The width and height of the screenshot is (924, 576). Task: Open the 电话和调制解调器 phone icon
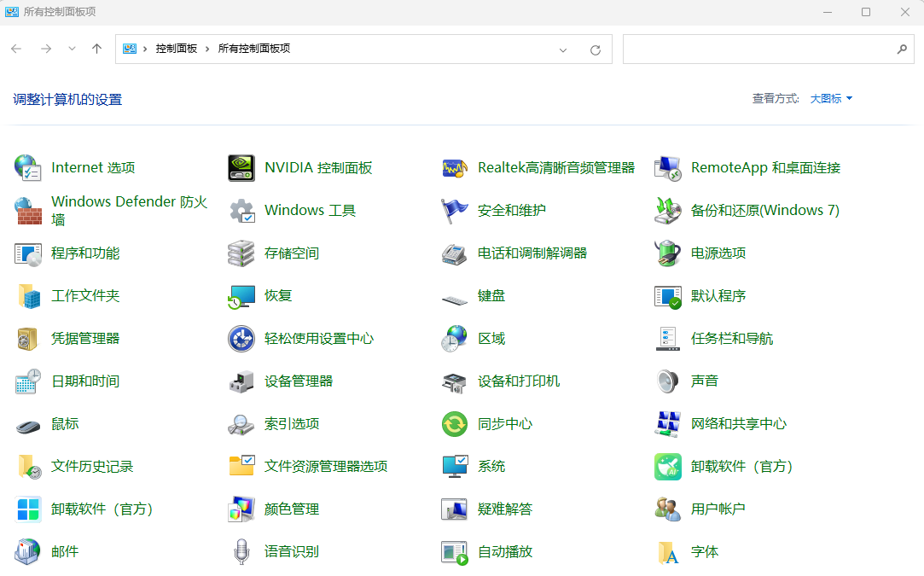point(455,253)
